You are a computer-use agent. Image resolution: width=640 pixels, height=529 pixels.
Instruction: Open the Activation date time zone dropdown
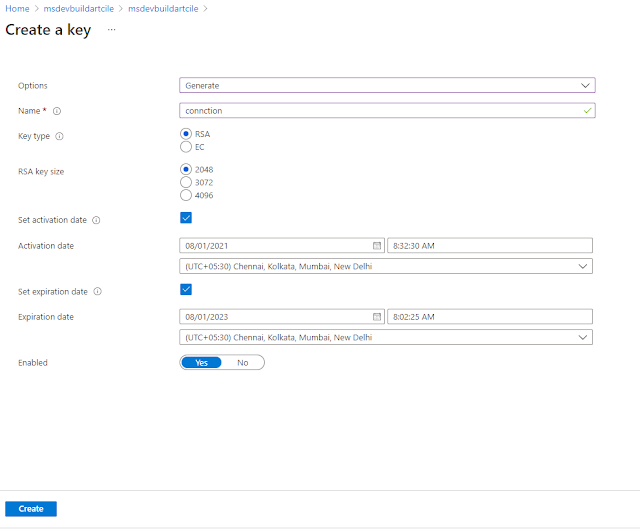pyautogui.click(x=386, y=266)
